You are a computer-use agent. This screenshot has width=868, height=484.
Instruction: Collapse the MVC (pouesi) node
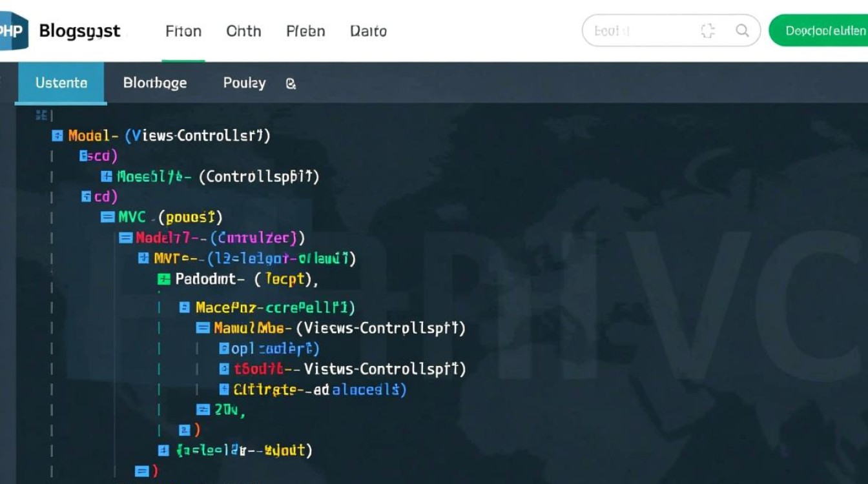pyautogui.click(x=108, y=217)
